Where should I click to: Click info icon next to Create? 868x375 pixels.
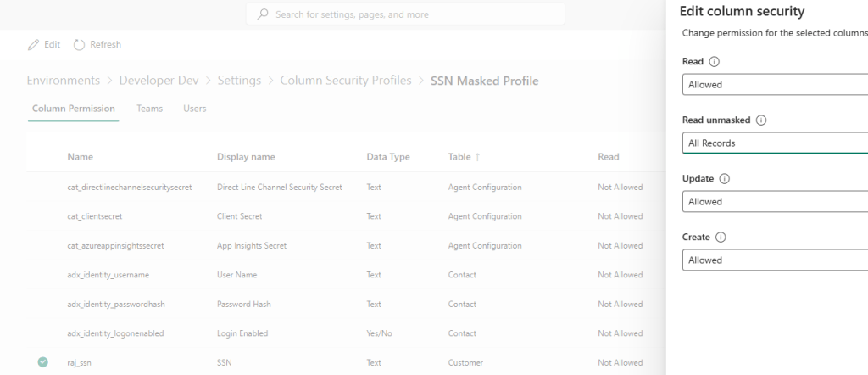[x=721, y=238]
